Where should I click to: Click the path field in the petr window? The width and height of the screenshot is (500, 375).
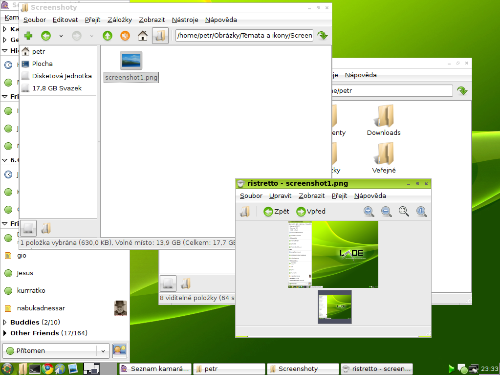(392, 90)
